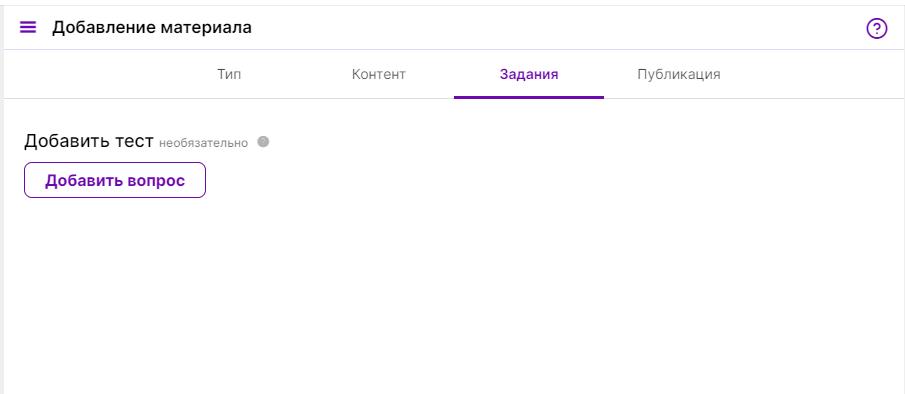This screenshot has width=905, height=394.
Task: Open help from the circled question mark
Action: point(876,28)
